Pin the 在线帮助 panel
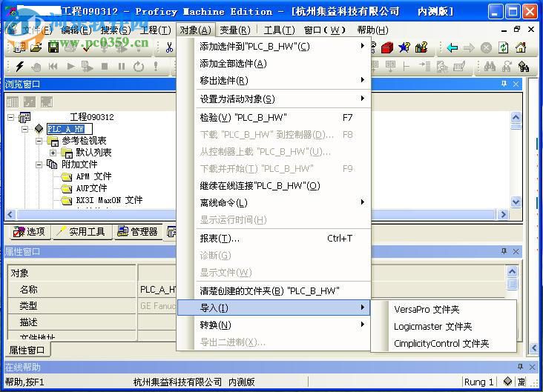The height and width of the screenshot is (392, 543). pos(520,366)
